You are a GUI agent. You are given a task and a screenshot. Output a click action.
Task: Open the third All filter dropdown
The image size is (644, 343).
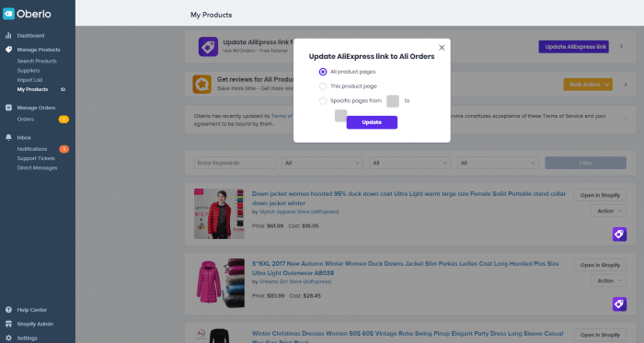pos(498,163)
